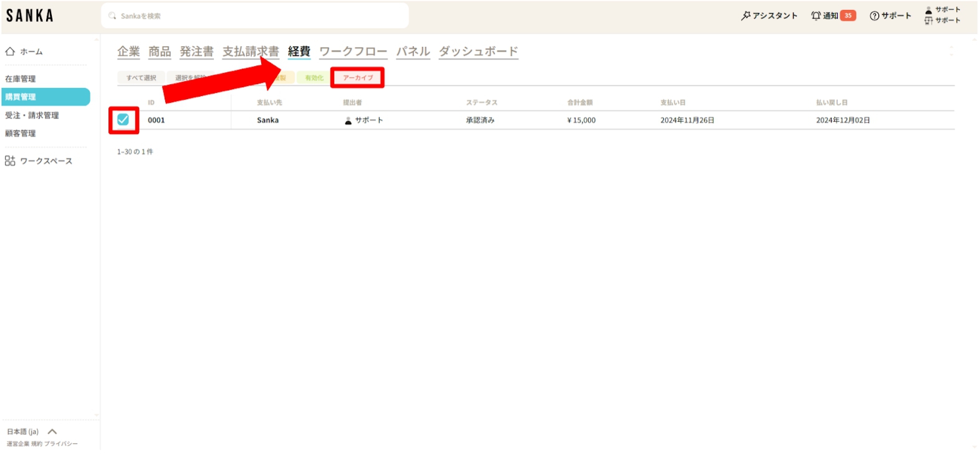Uncheck the checkbox for expense 0001
980x455 pixels.
pos(123,120)
